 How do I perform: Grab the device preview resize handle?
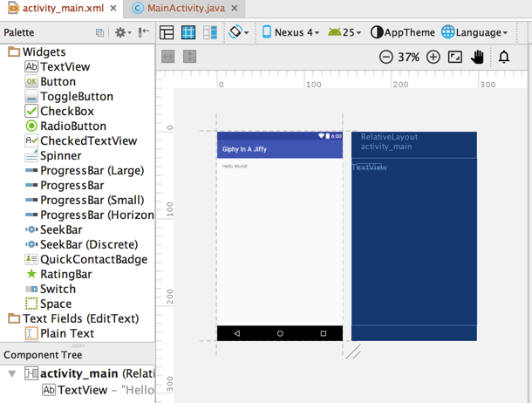(x=353, y=352)
